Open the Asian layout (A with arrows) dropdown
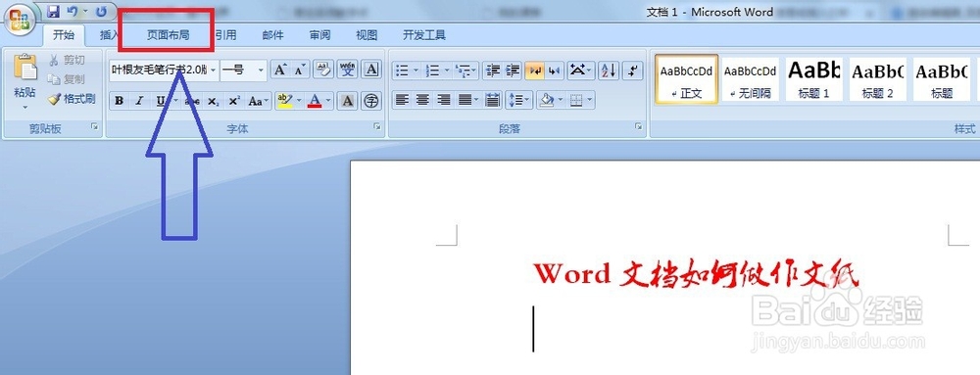The width and height of the screenshot is (980, 375). point(580,70)
